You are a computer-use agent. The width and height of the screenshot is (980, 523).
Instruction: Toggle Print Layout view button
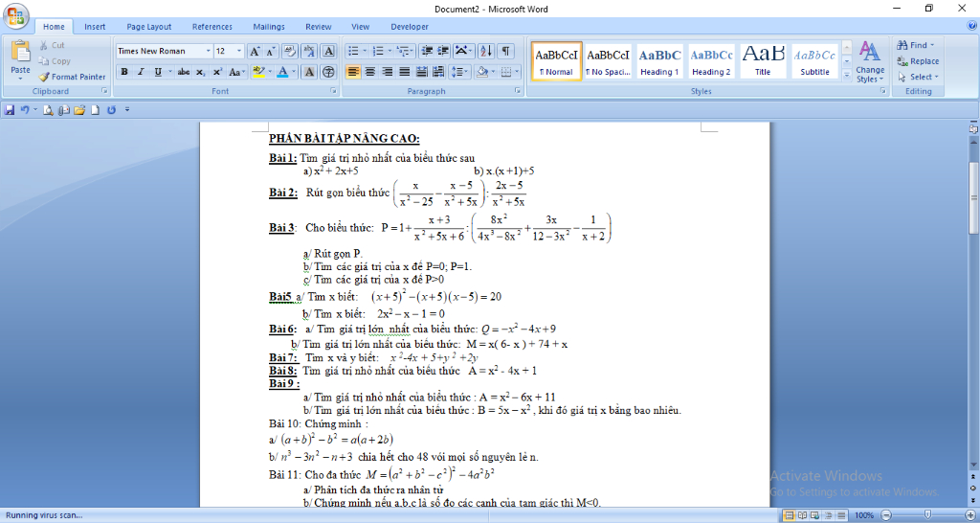point(789,515)
